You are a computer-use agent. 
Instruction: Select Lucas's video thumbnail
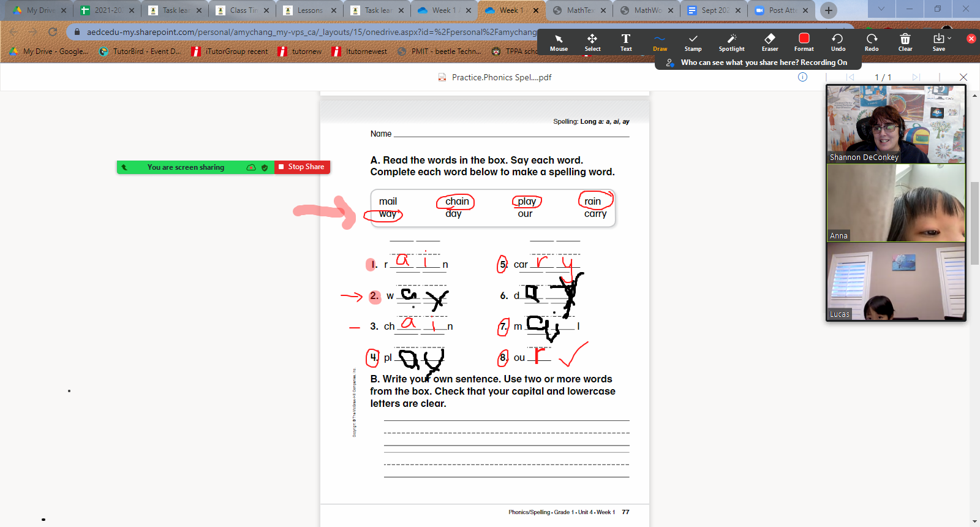pyautogui.click(x=895, y=282)
